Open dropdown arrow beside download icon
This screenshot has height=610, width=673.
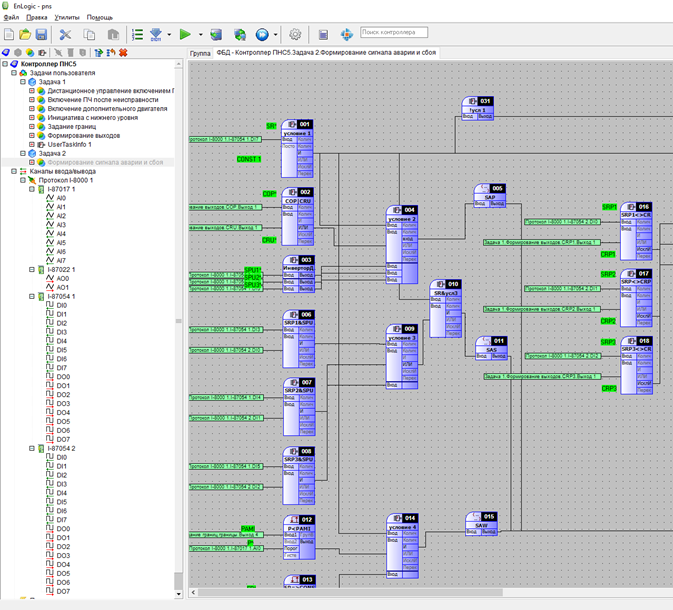tap(169, 34)
